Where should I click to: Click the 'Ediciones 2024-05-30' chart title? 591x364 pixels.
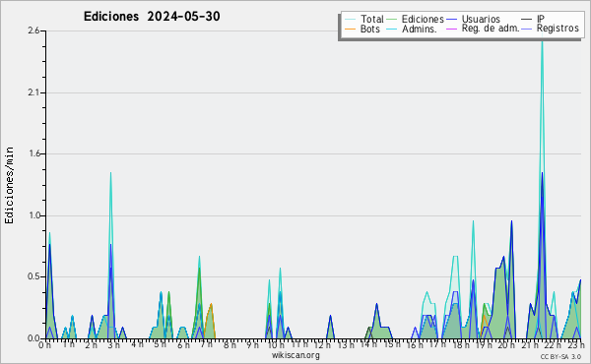coord(152,17)
